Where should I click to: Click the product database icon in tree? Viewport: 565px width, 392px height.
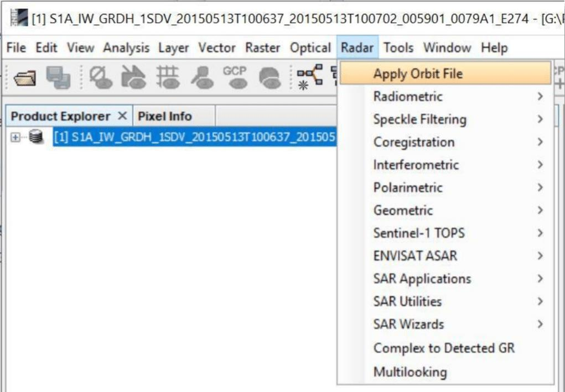(x=35, y=137)
